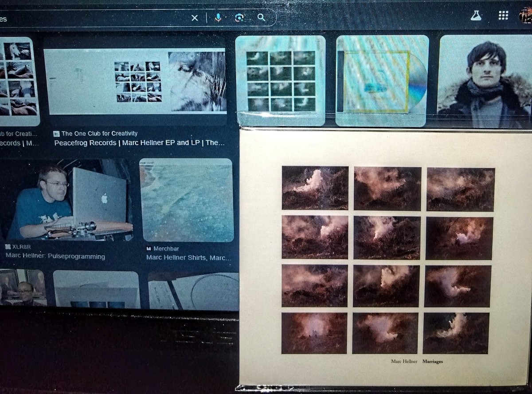This screenshot has height=394, width=532.
Task: Open the man with Apple laptop thumbnail
Action: (66, 201)
